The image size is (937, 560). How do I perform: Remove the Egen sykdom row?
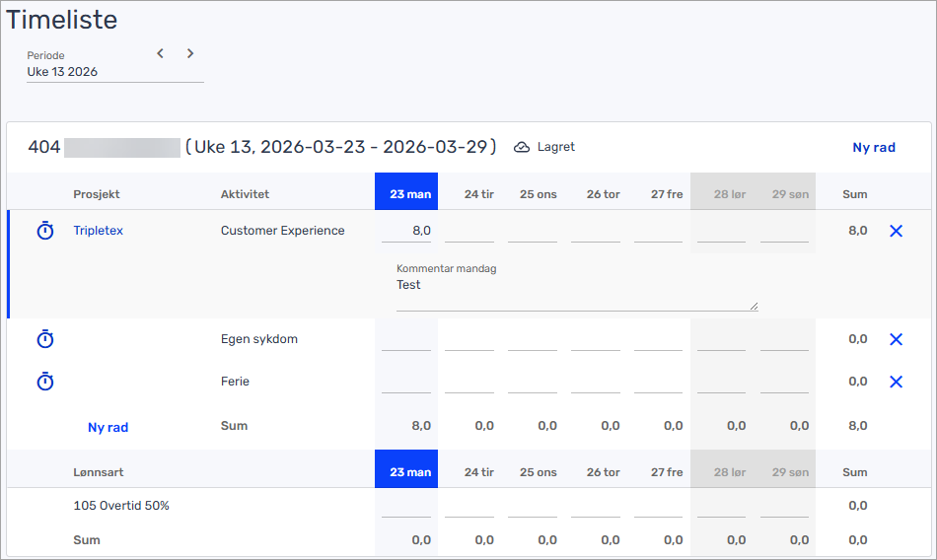click(896, 339)
